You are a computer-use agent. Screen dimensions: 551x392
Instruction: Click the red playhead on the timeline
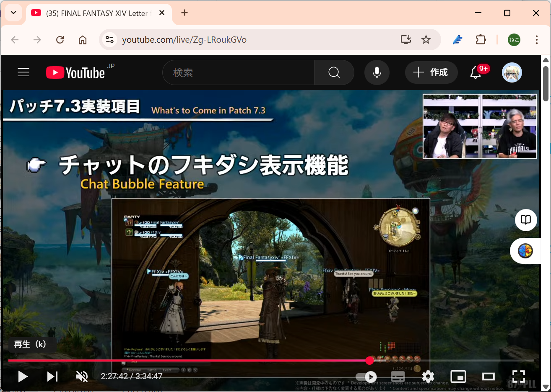pos(369,360)
